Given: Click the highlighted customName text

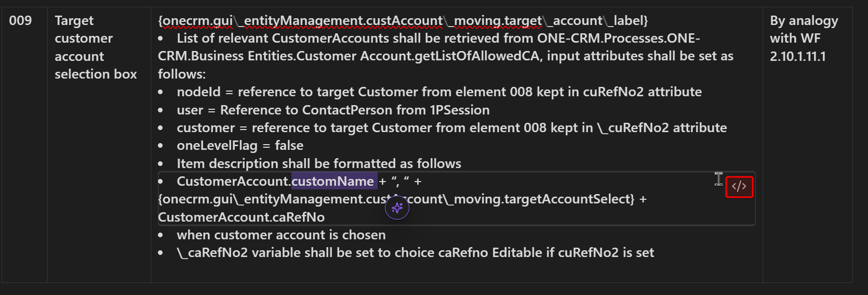Looking at the screenshot, I should (x=333, y=181).
